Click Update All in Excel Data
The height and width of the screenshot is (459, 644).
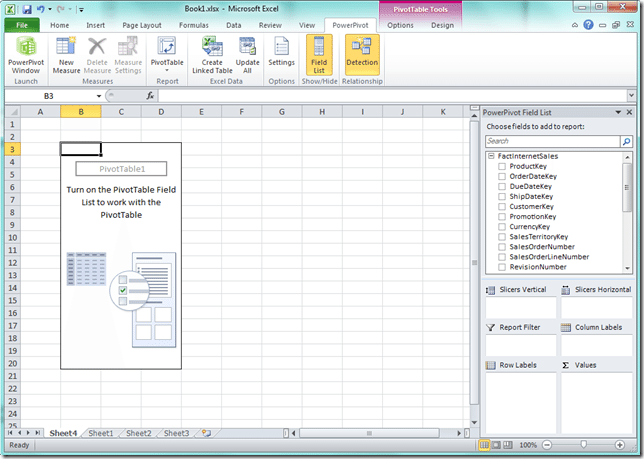tap(247, 55)
